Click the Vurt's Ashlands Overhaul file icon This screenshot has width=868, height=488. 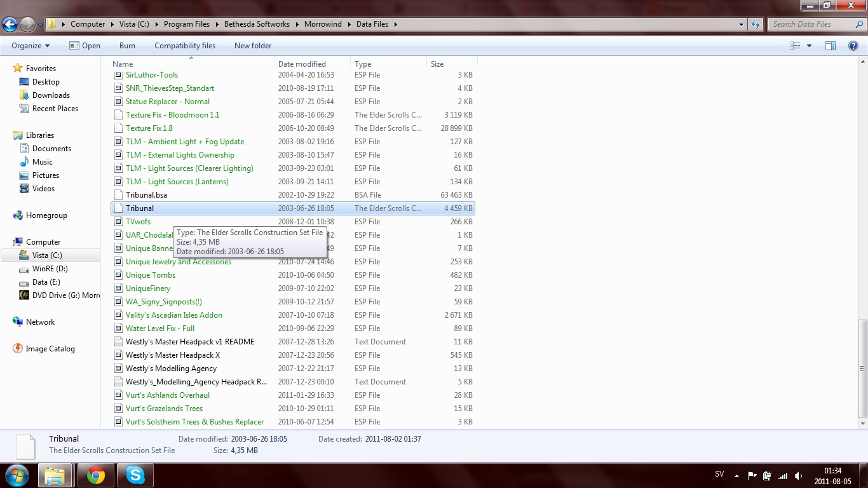point(118,395)
